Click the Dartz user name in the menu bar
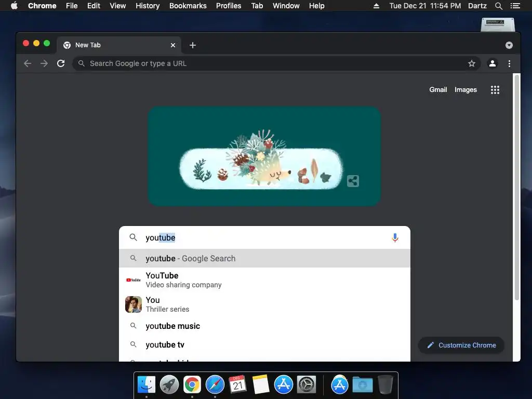 (x=477, y=6)
